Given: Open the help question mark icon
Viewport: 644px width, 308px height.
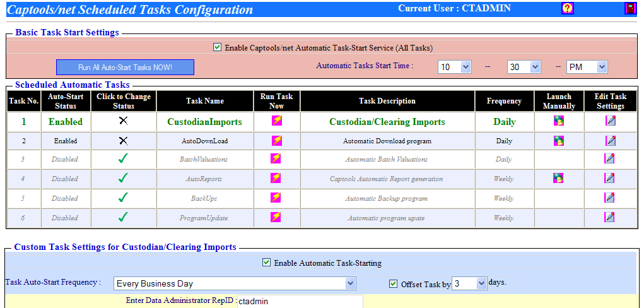Looking at the screenshot, I should [x=567, y=8].
